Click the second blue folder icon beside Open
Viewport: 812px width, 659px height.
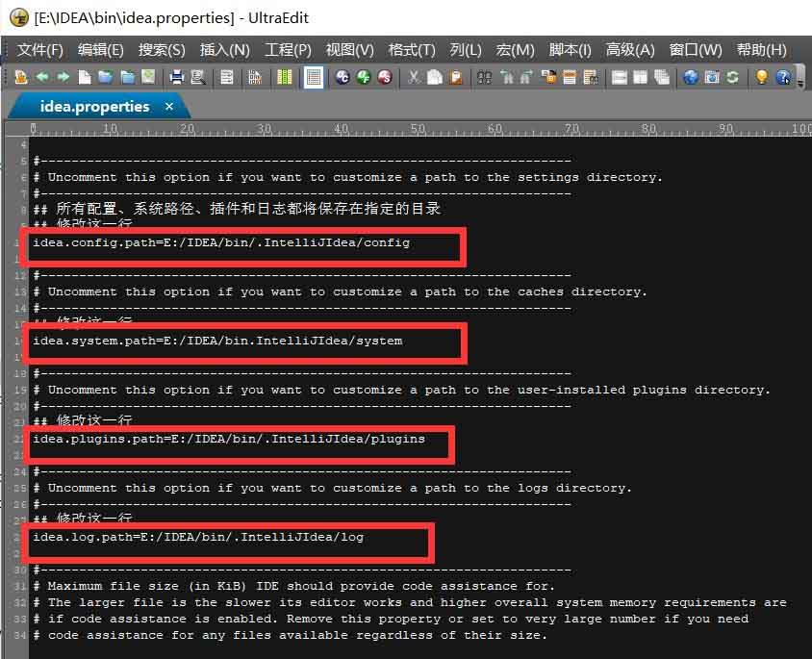point(127,78)
